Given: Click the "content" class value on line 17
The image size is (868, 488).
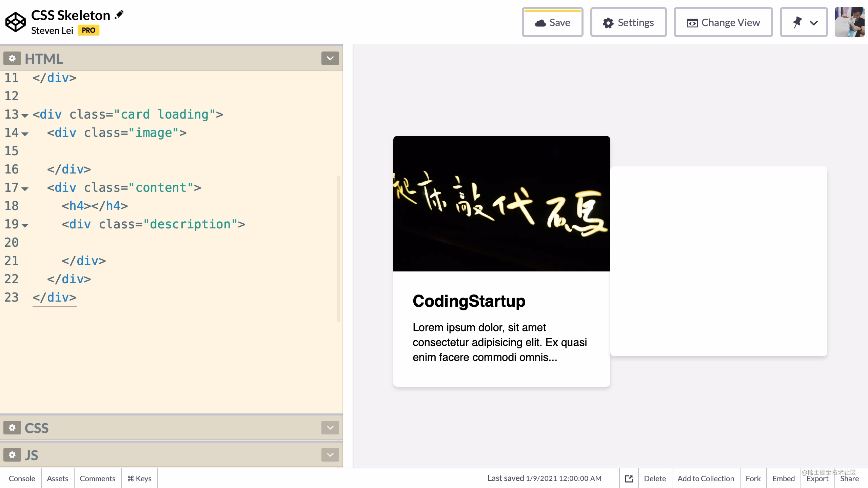Looking at the screenshot, I should point(161,187).
